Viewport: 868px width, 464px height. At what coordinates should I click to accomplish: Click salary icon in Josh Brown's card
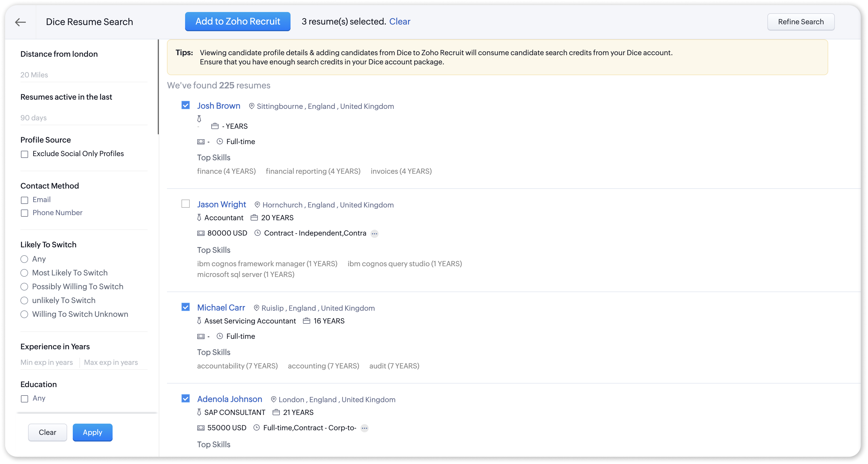[201, 142]
